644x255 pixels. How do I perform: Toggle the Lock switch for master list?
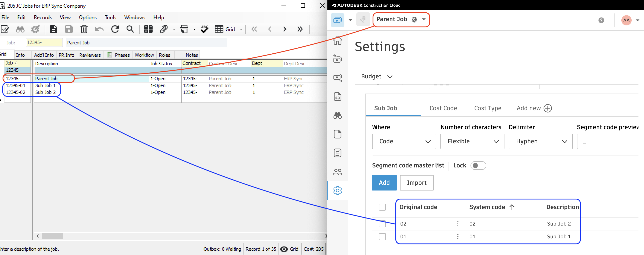pyautogui.click(x=478, y=166)
